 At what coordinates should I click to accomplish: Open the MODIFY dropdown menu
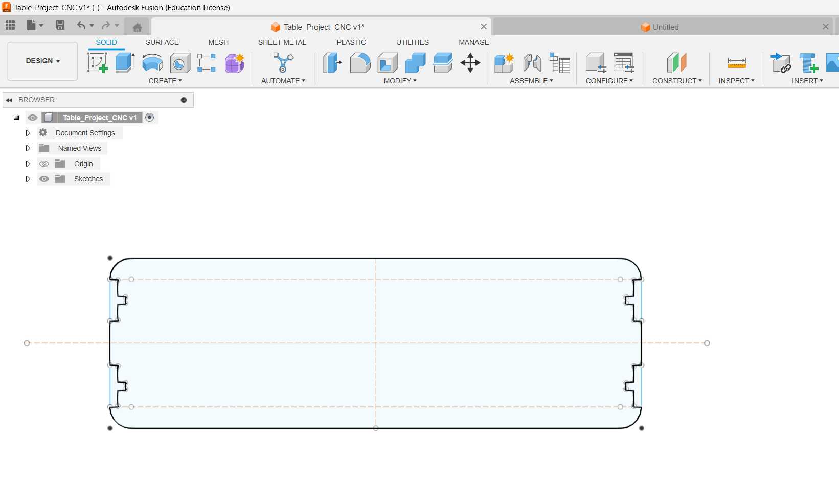coord(400,81)
